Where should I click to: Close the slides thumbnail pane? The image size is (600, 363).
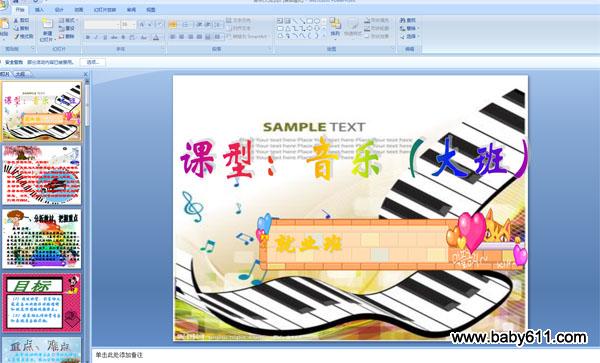pyautogui.click(x=86, y=74)
